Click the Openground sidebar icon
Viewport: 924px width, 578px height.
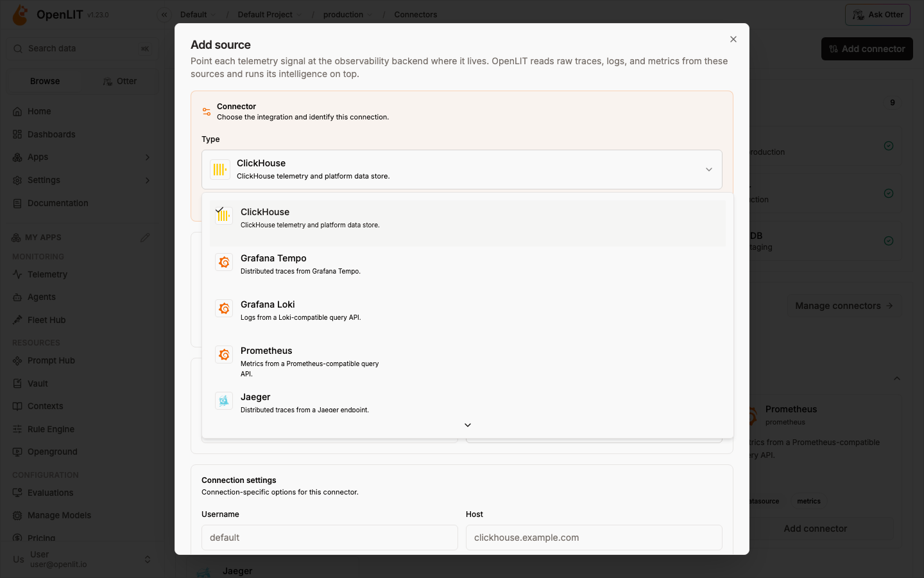click(17, 452)
